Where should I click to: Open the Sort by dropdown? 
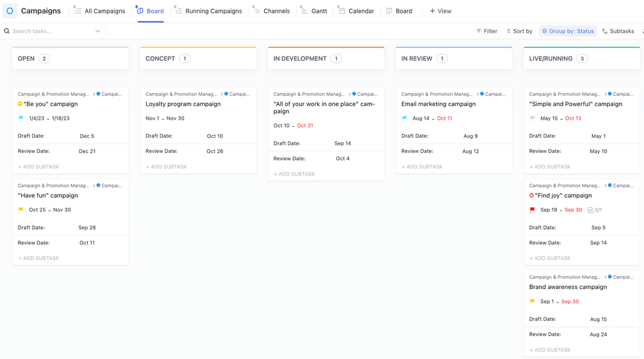click(518, 31)
